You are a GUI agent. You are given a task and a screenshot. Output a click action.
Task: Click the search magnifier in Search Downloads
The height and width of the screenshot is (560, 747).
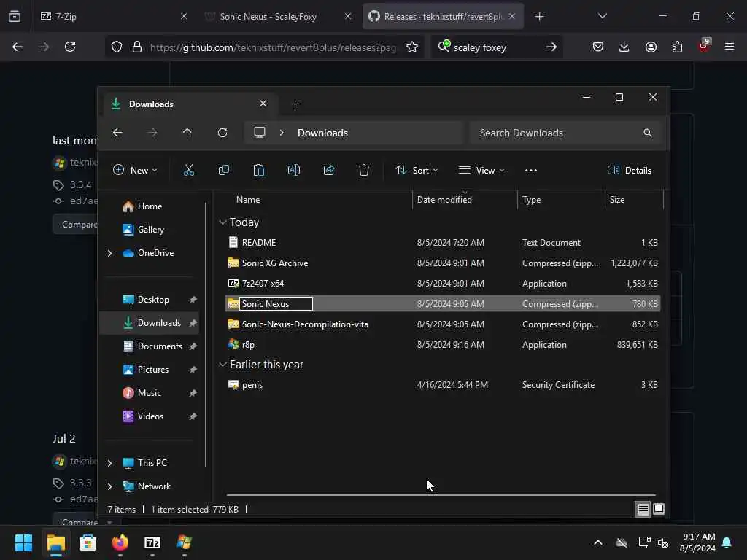pyautogui.click(x=648, y=133)
